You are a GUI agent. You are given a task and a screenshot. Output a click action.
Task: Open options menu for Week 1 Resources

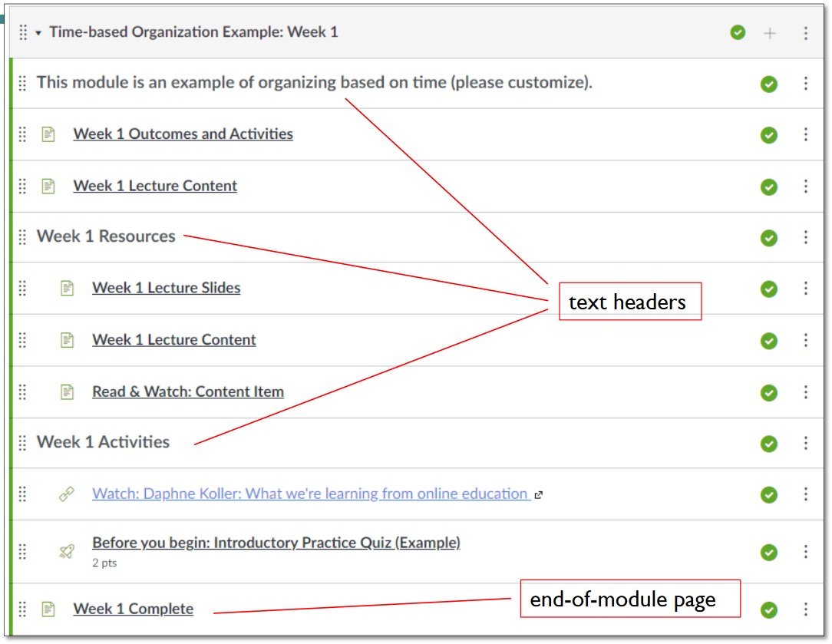click(x=805, y=237)
